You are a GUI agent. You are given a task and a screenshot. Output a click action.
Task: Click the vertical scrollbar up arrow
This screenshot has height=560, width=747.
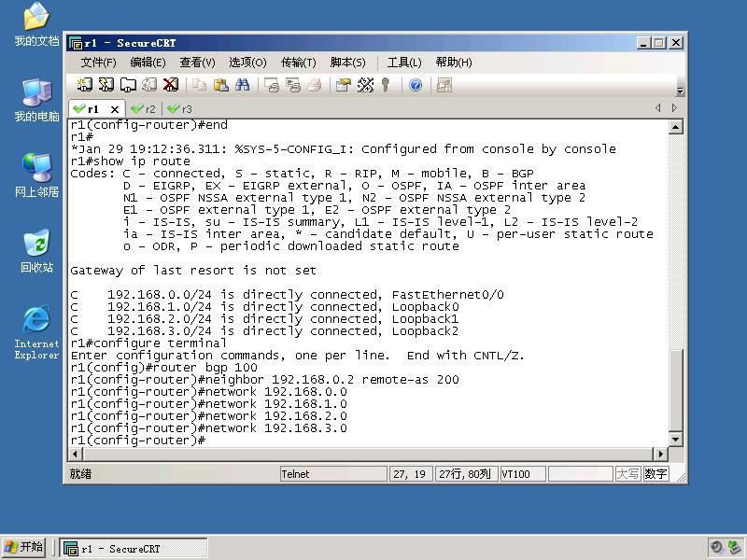pos(675,127)
